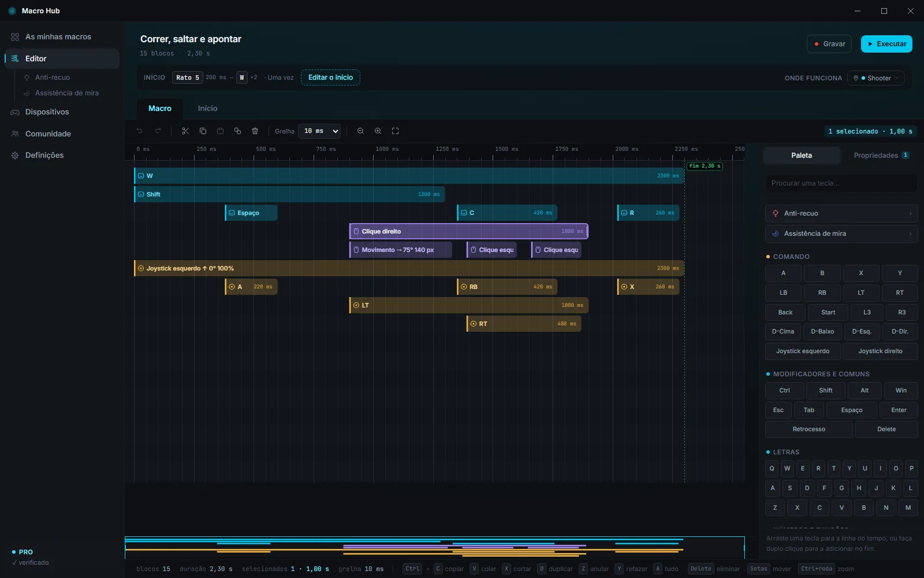This screenshot has width=924, height=578.
Task: Zoom in the timeline
Action: 378,131
